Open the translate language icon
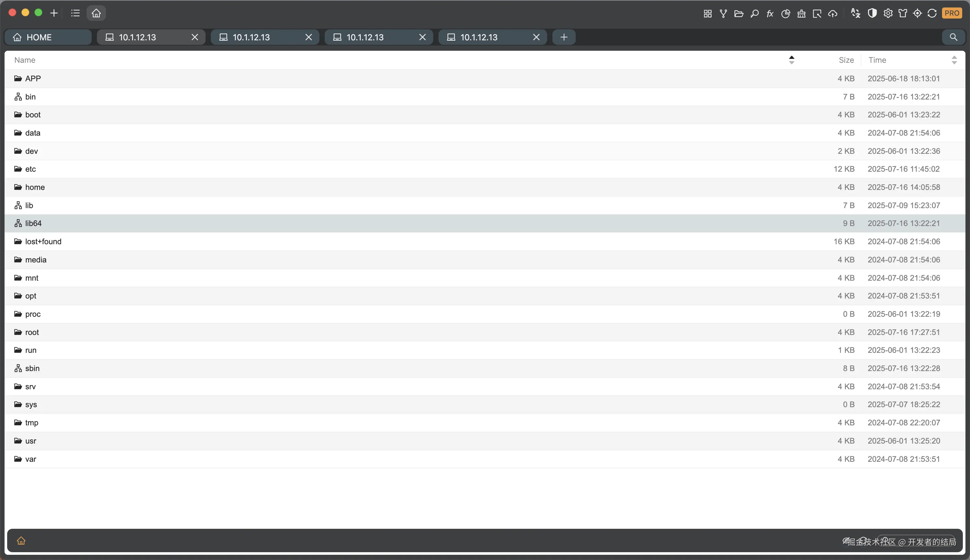Screen dimensions: 970x560 tap(855, 13)
